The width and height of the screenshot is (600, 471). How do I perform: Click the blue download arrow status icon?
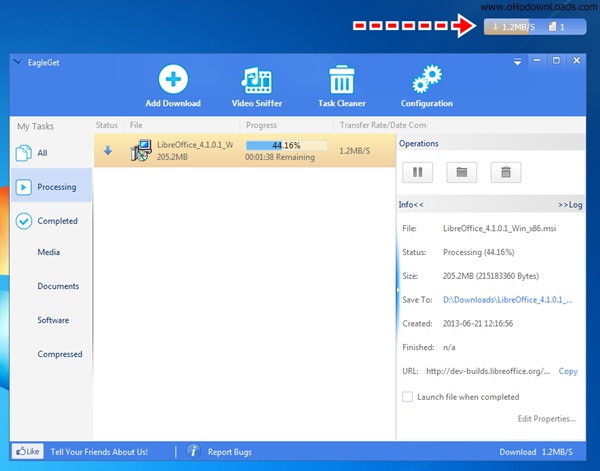point(108,150)
